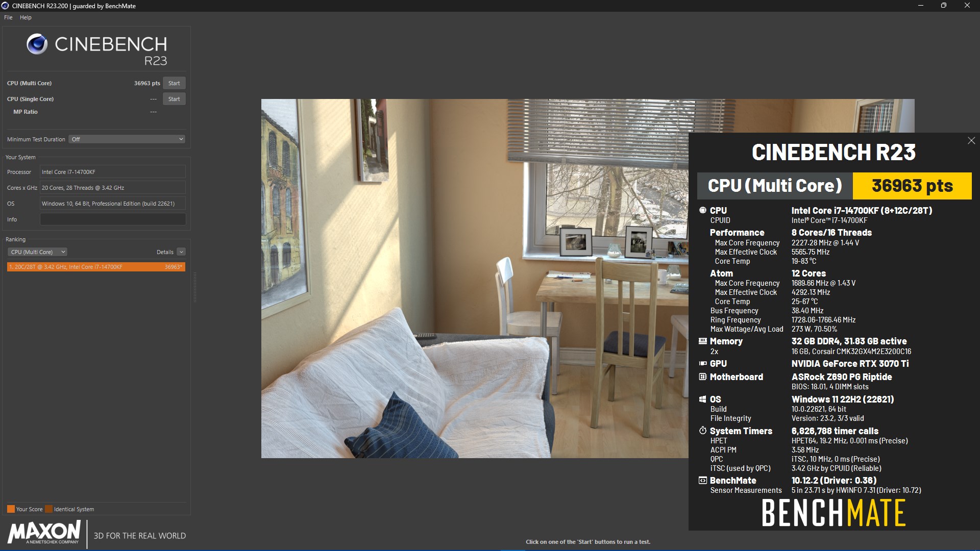Image resolution: width=980 pixels, height=551 pixels.
Task: Click the 10.12.2 (Driver: 0.38) version text
Action: click(x=834, y=481)
